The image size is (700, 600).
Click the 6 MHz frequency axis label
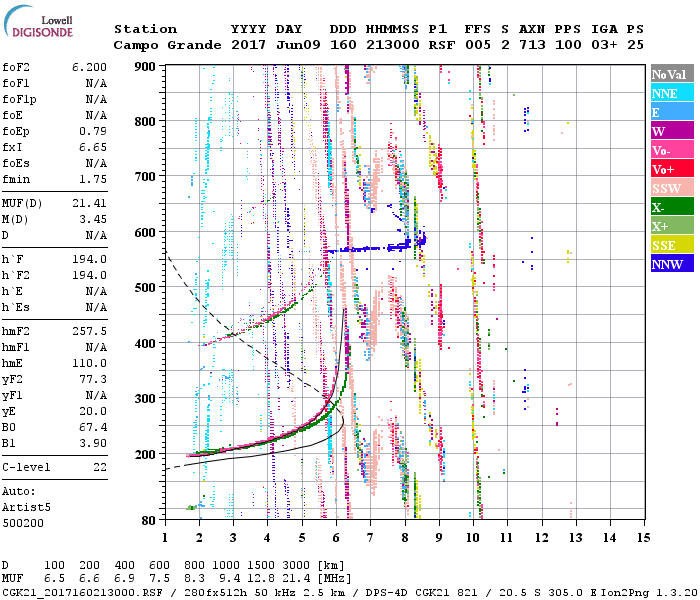point(336,538)
